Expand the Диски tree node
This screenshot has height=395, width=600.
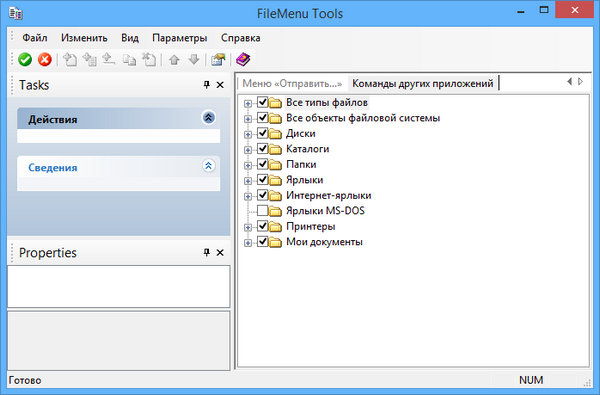point(248,135)
